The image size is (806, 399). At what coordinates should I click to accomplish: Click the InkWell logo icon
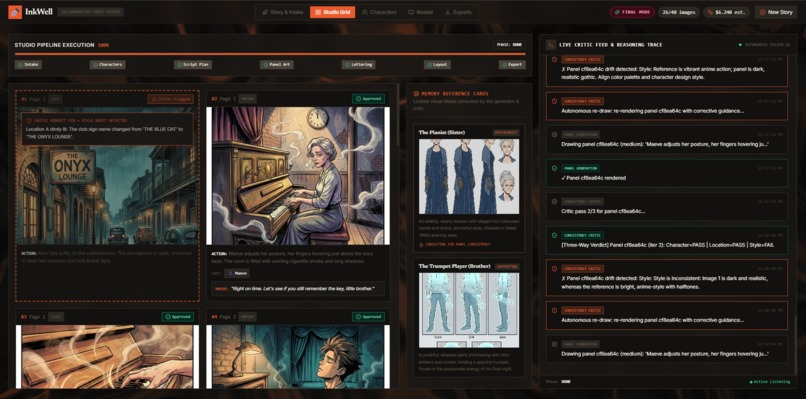click(15, 12)
